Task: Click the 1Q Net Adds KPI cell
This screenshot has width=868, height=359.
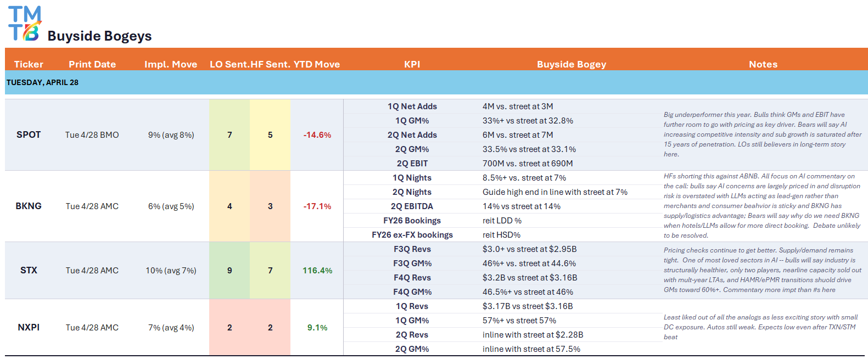Action: [412, 106]
